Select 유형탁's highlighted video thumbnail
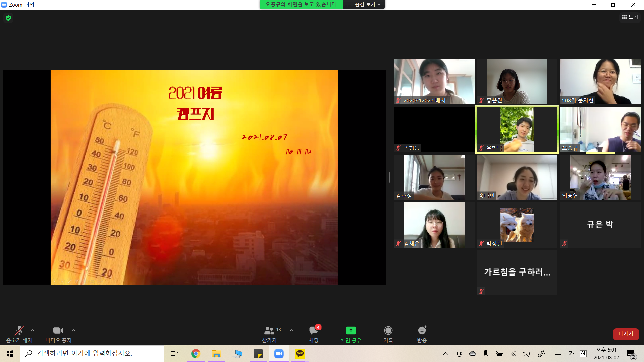Image resolution: width=644 pixels, height=362 pixels. 517,130
